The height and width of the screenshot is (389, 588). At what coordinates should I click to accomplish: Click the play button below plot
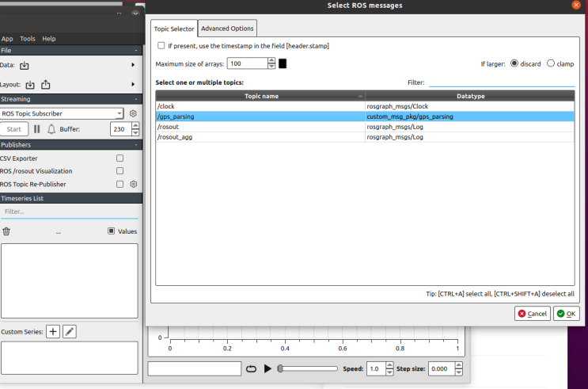(x=267, y=368)
